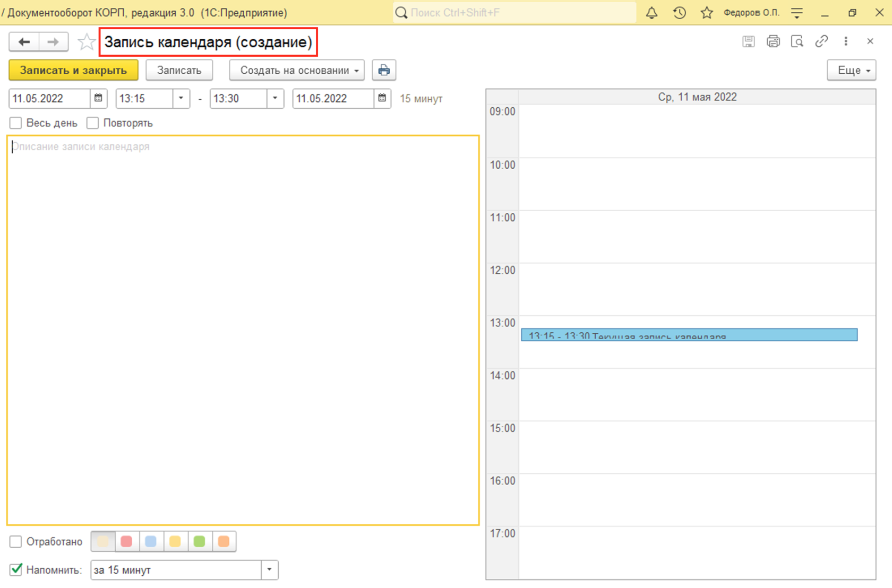This screenshot has height=588, width=892.
Task: Focus the calendar entry description area
Action: tap(243, 330)
